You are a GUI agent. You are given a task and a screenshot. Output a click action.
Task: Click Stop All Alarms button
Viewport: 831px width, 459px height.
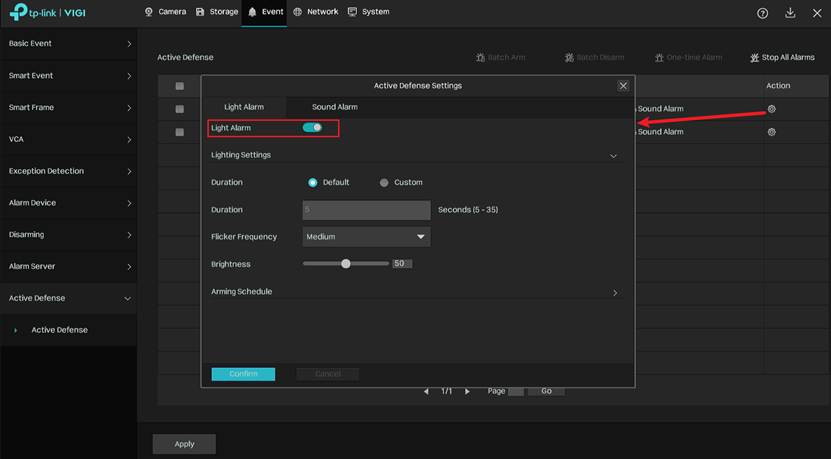pos(782,57)
